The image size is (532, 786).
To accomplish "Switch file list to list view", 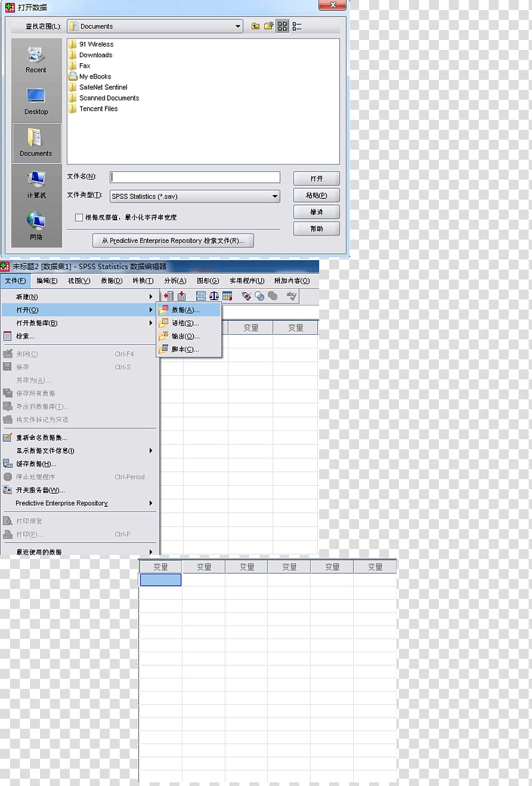I will point(297,26).
